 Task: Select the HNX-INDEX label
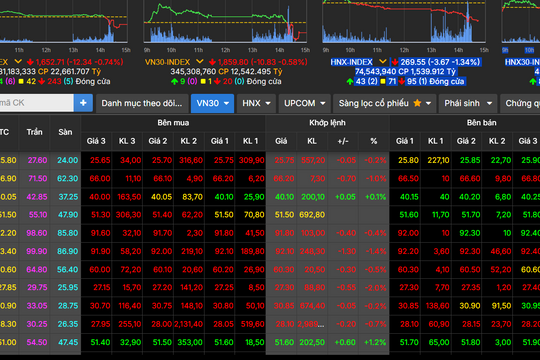352,62
